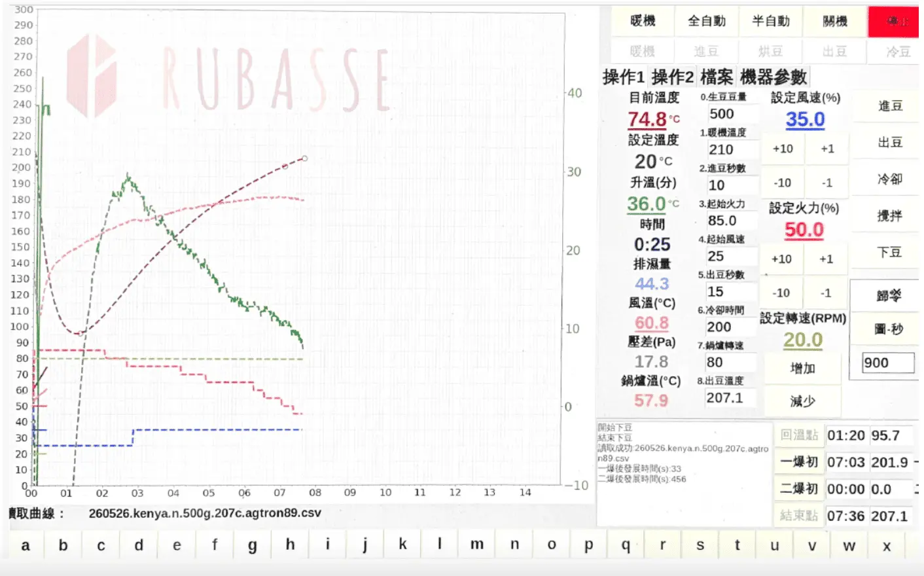
Task: Click the 回溫點 marker button
Action: click(x=798, y=435)
